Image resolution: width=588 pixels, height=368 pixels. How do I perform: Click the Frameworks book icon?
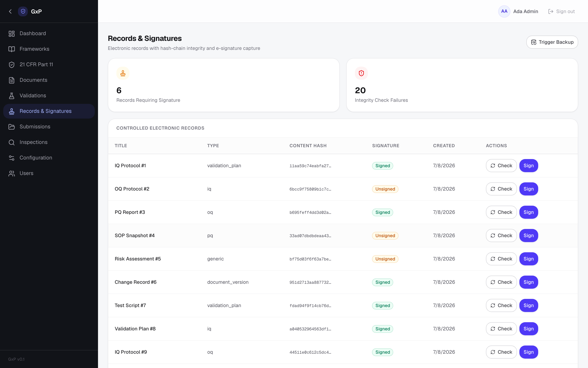pos(12,49)
